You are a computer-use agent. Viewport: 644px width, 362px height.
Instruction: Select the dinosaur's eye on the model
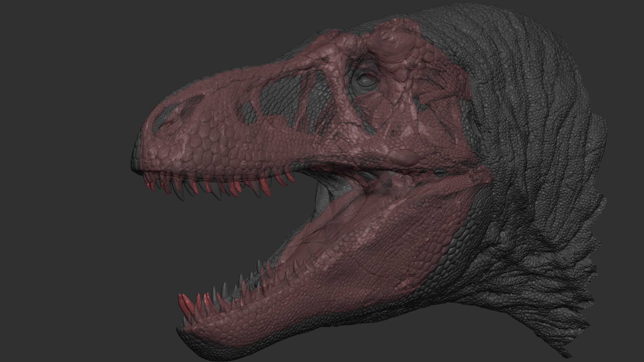point(366,80)
